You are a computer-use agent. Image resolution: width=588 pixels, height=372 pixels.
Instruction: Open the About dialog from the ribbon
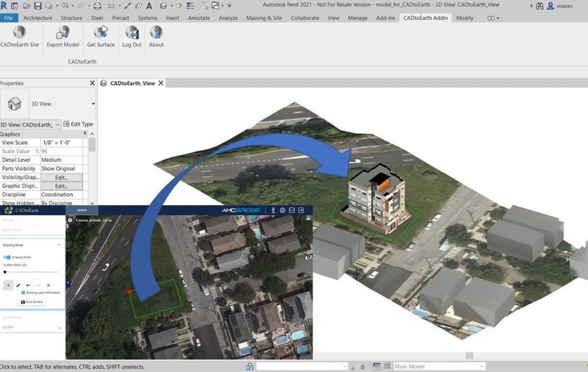pos(156,39)
